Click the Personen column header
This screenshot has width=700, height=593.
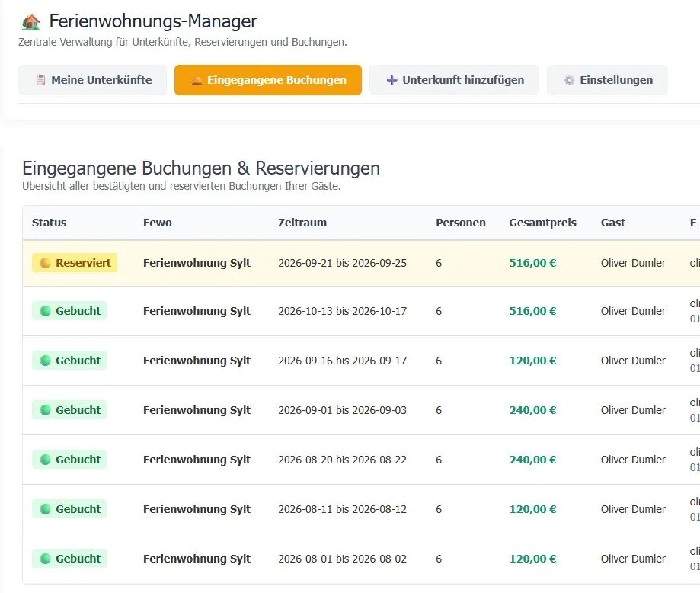(x=460, y=223)
